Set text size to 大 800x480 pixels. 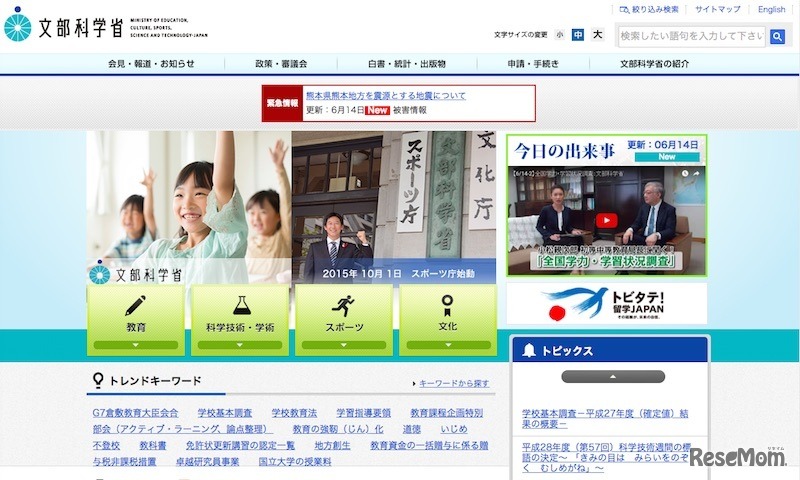(597, 35)
